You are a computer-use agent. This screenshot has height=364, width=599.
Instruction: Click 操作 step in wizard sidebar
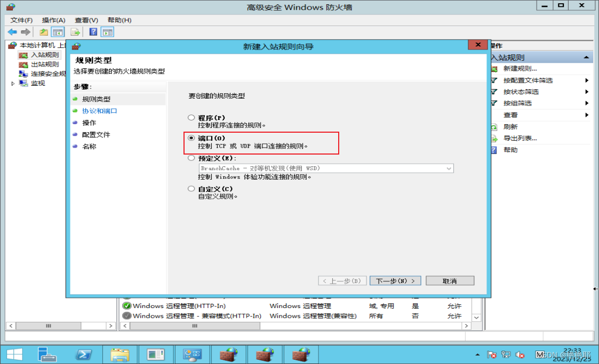coord(89,123)
